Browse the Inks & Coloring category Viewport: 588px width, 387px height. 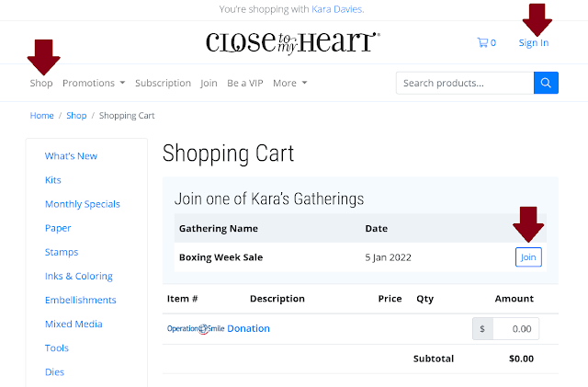[x=78, y=276]
